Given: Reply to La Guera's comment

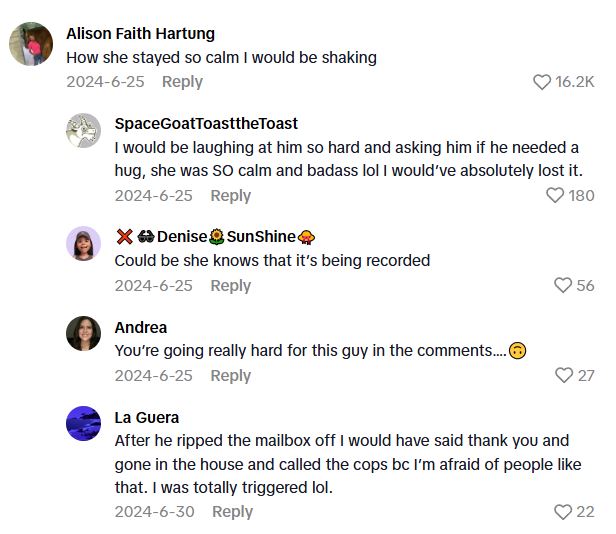Looking at the screenshot, I should (x=232, y=512).
